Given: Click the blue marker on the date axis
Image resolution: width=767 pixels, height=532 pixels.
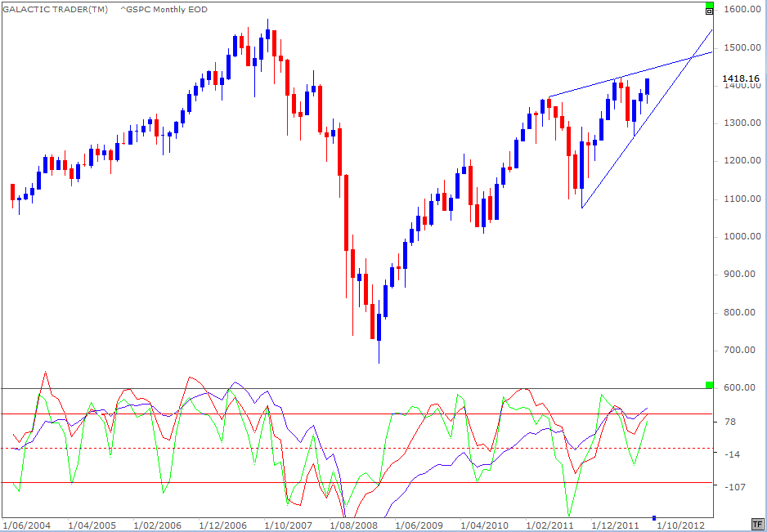Looking at the screenshot, I should [654, 518].
